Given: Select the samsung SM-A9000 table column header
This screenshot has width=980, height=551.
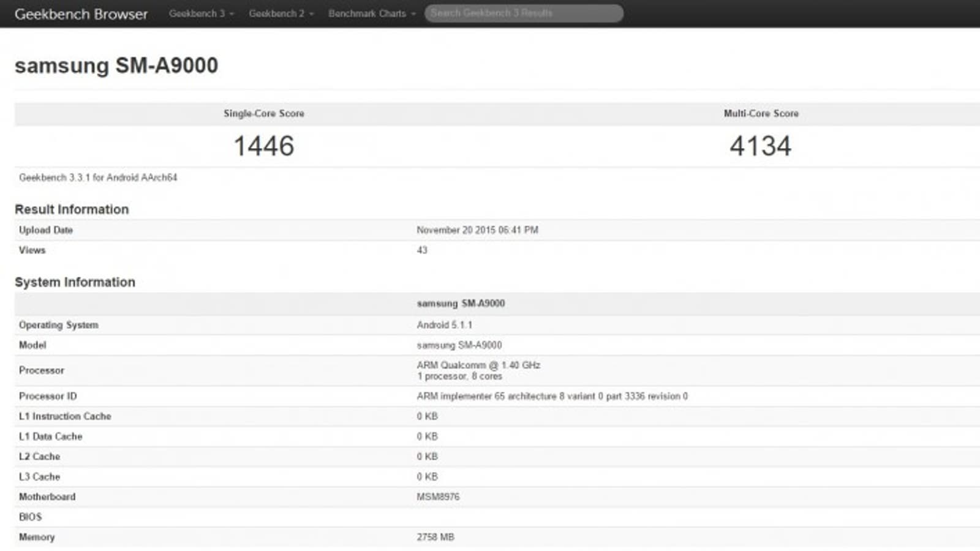Looking at the screenshot, I should click(461, 304).
